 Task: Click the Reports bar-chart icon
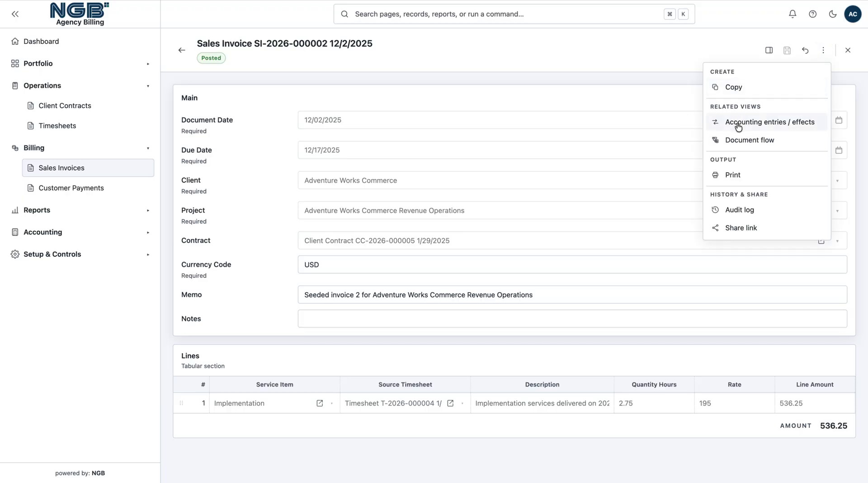pyautogui.click(x=15, y=210)
